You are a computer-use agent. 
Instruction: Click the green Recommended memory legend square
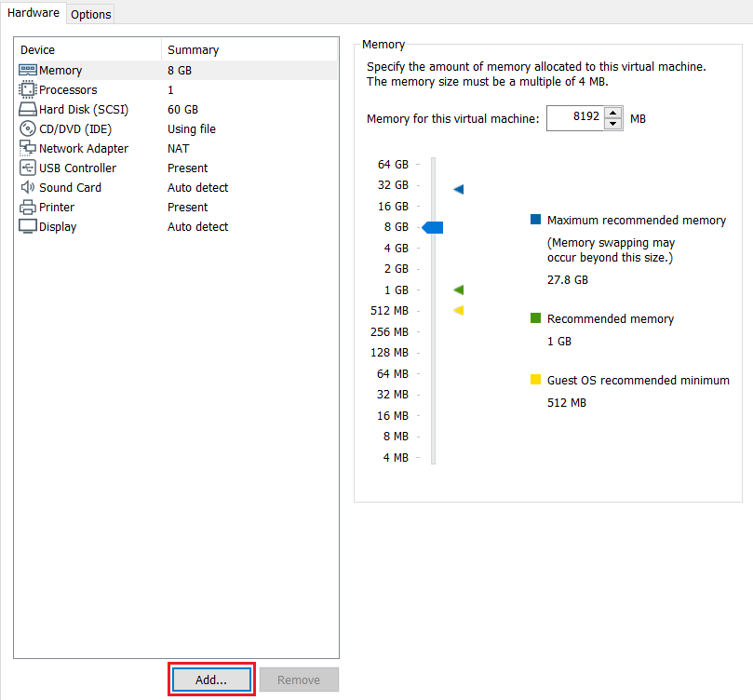point(535,317)
